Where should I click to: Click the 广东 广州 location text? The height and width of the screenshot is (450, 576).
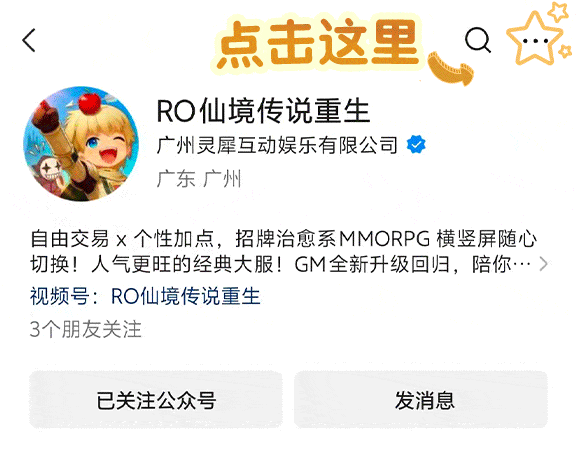pyautogui.click(x=199, y=179)
